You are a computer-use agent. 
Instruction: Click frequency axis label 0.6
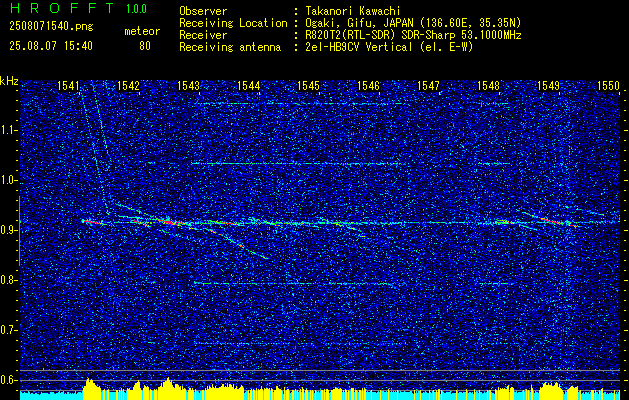pyautogui.click(x=8, y=380)
